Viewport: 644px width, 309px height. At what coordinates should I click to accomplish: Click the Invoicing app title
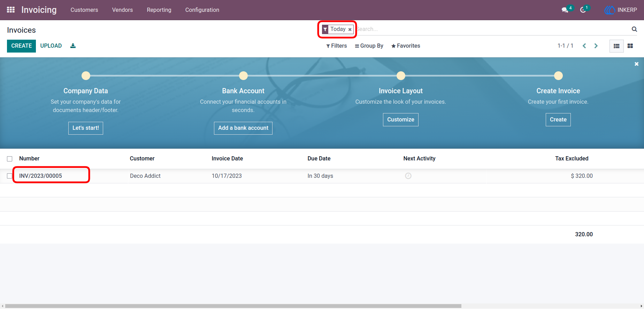(39, 10)
